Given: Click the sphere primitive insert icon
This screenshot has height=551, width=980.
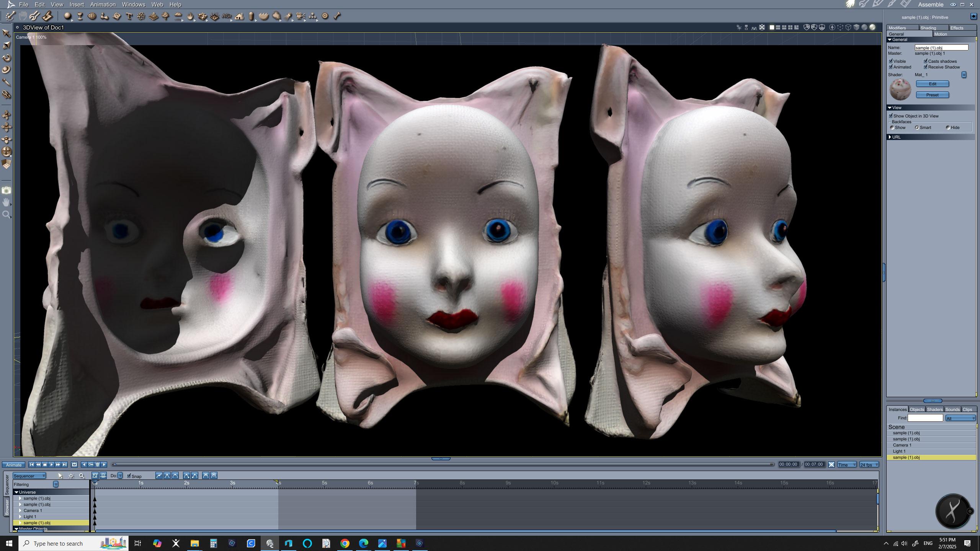Looking at the screenshot, I should coord(67,16).
